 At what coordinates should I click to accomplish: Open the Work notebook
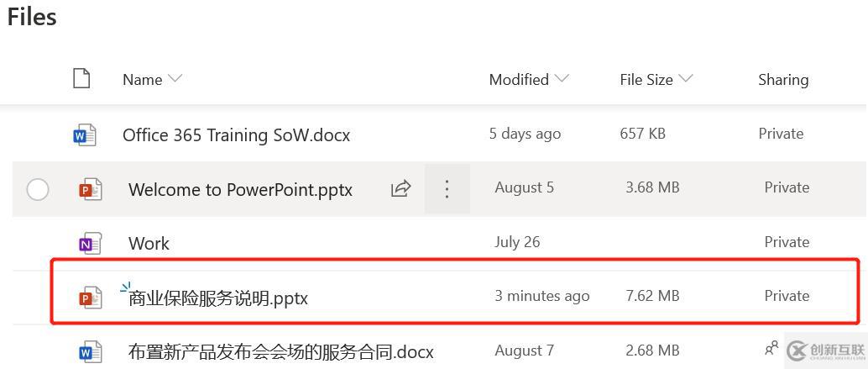pos(149,244)
